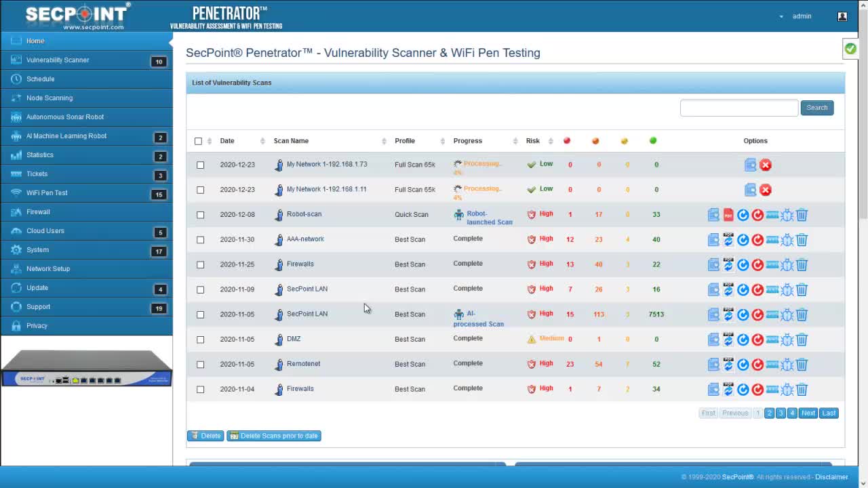Sort by the green low-risk dot column
The image size is (868, 488).
[653, 141]
